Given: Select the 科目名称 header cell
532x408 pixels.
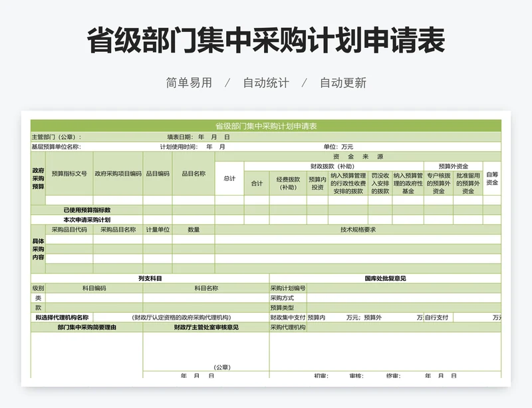Looking at the screenshot, I should tap(206, 288).
